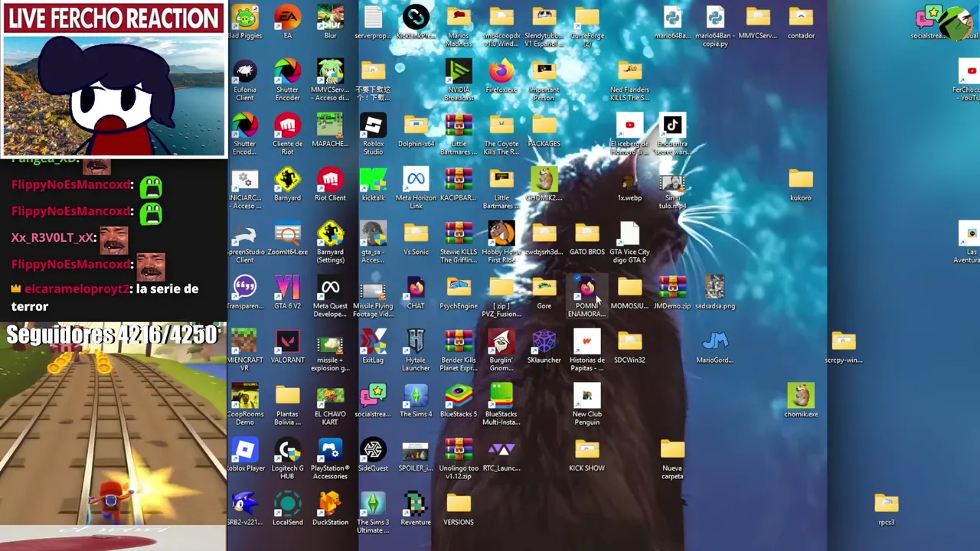Select sadsadsa.png image file
The width and height of the screenshot is (980, 551).
(715, 288)
